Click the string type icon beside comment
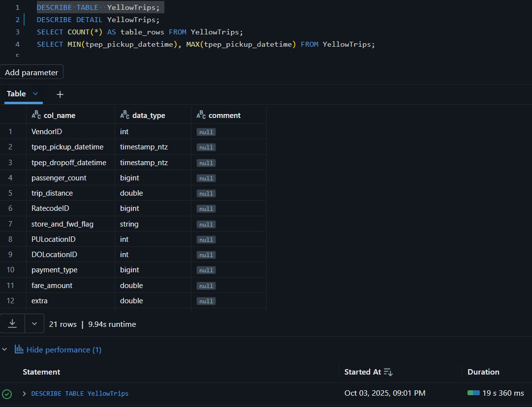 pyautogui.click(x=201, y=115)
